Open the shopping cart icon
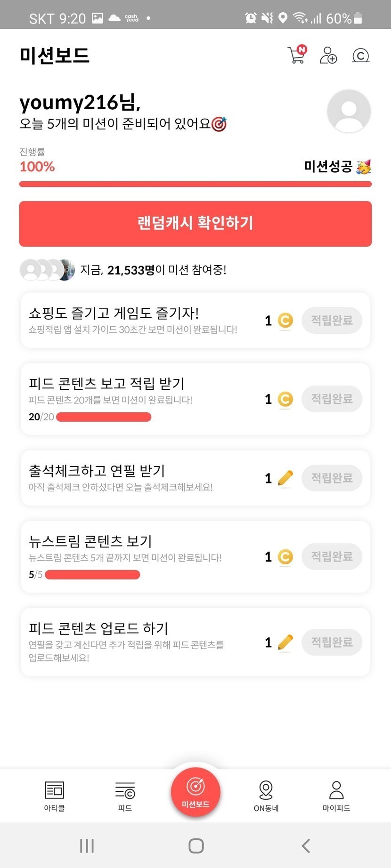 tap(296, 55)
